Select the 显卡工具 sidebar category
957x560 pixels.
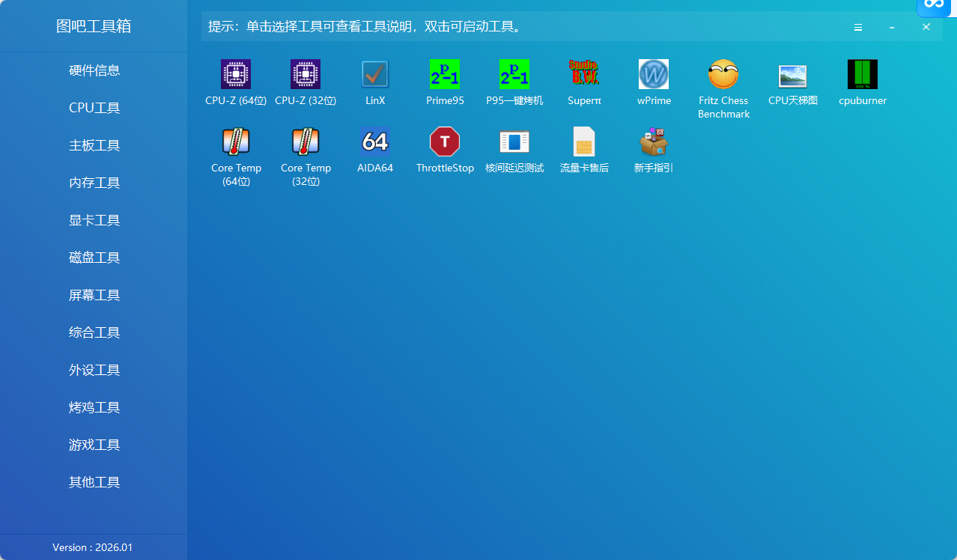(94, 219)
